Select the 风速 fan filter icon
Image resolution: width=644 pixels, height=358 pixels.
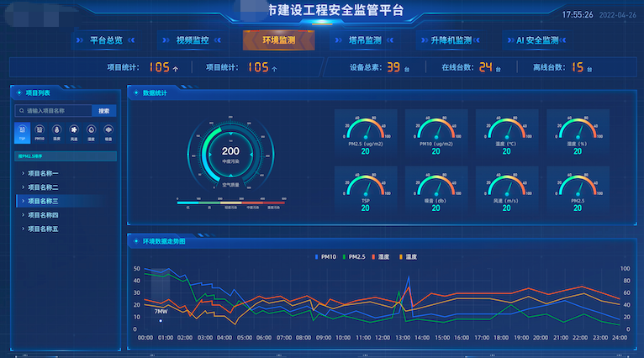(74, 133)
